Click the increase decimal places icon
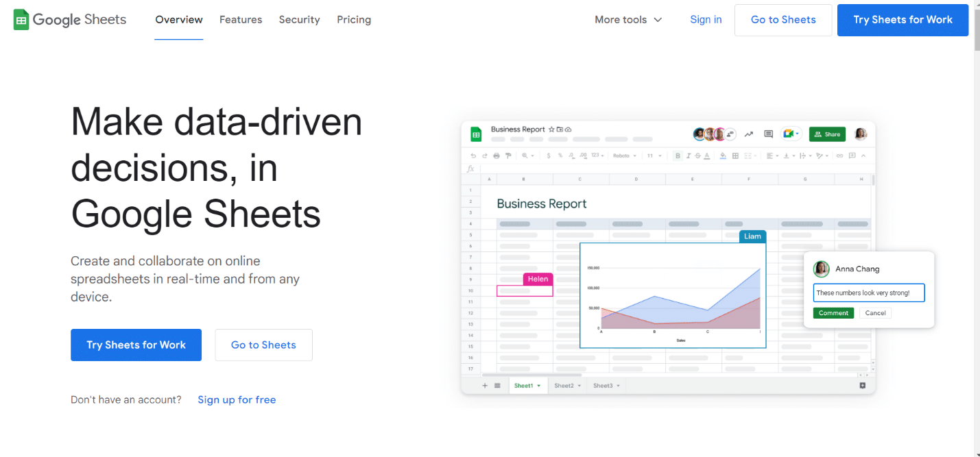The image size is (980, 457). (583, 156)
